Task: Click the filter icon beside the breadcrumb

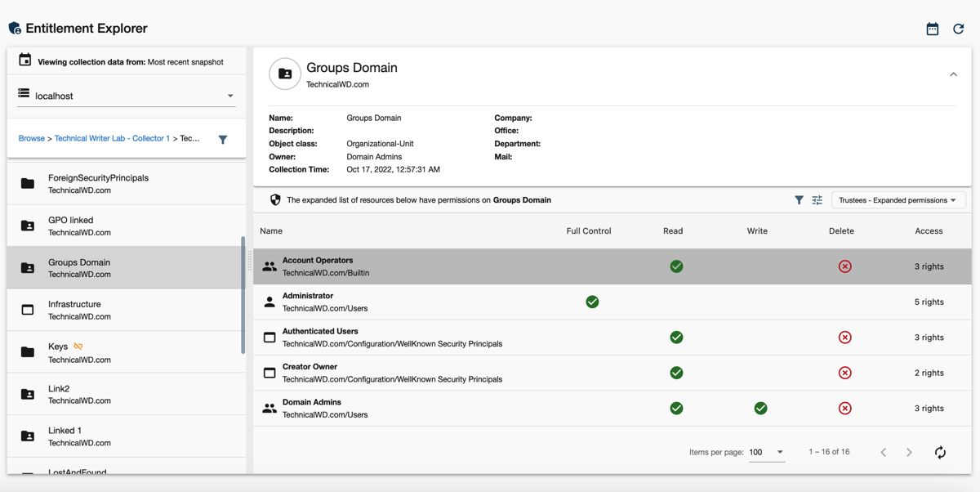Action: 223,140
